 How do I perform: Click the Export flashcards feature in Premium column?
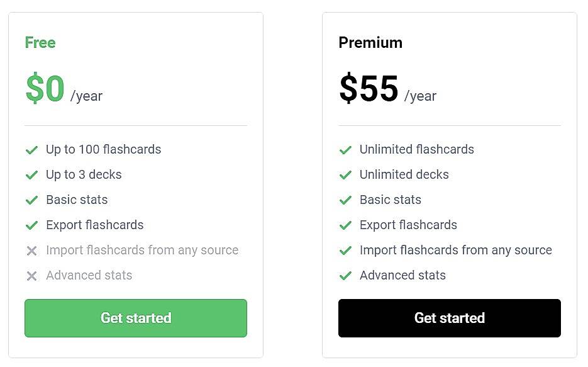[x=408, y=225]
